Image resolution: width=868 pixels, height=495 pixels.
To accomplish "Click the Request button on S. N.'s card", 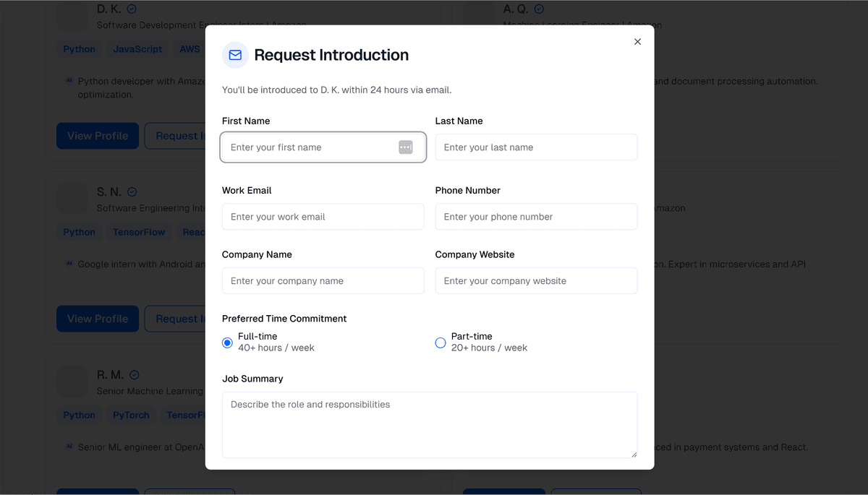I will tap(175, 319).
